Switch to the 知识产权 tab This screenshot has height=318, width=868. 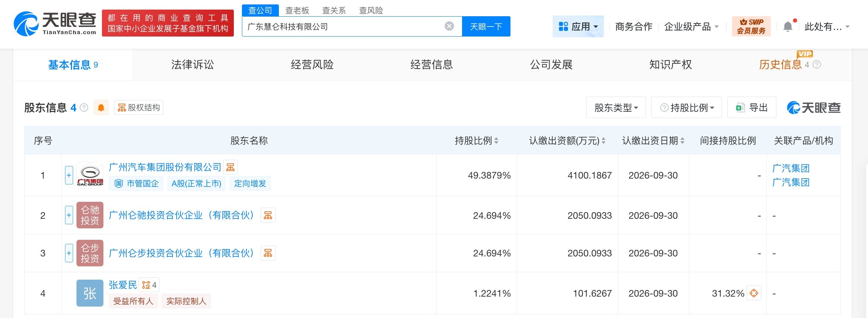(x=670, y=65)
